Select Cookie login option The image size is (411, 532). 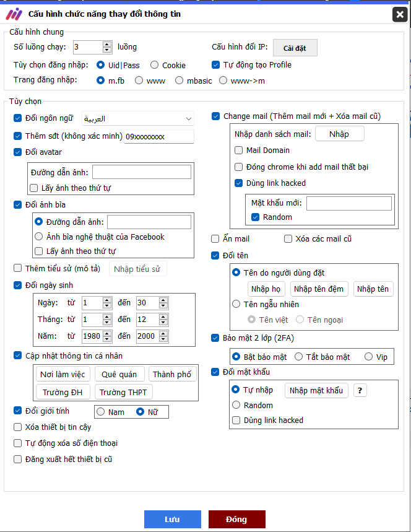point(155,65)
